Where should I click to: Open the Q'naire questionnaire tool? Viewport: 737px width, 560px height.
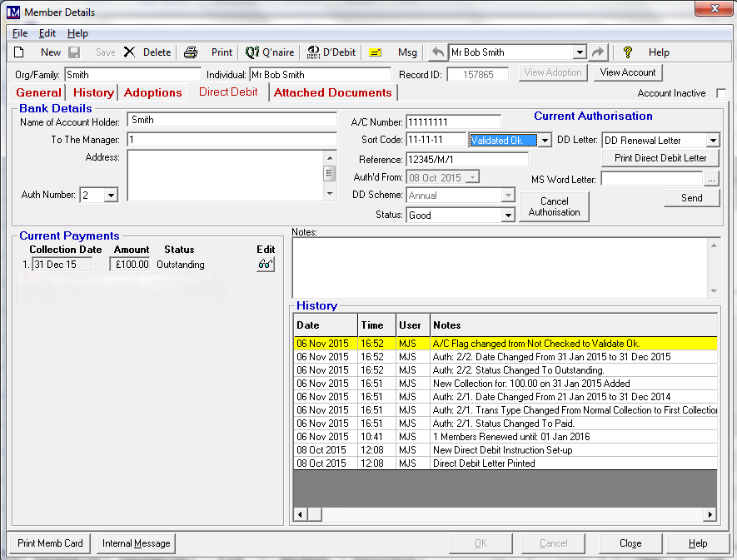click(x=269, y=52)
